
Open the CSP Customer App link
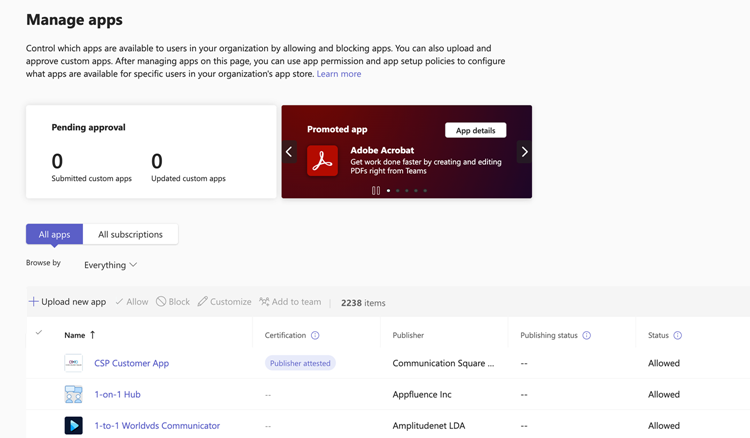click(131, 363)
